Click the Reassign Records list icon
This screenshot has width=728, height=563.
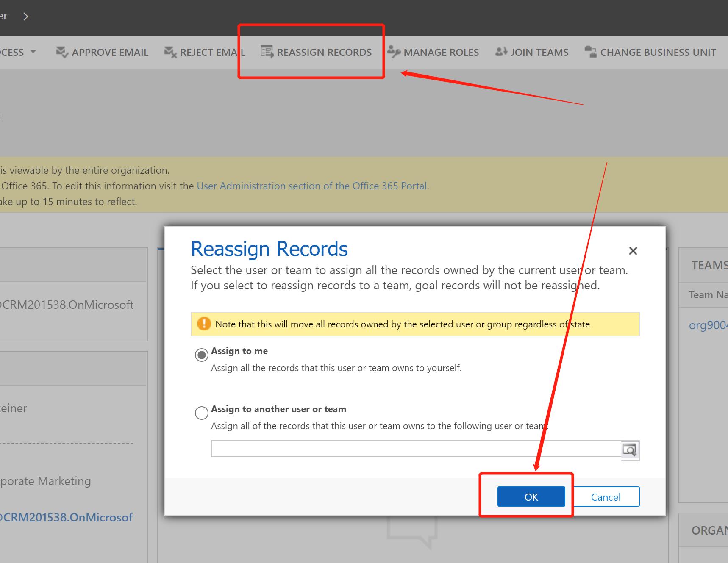267,52
